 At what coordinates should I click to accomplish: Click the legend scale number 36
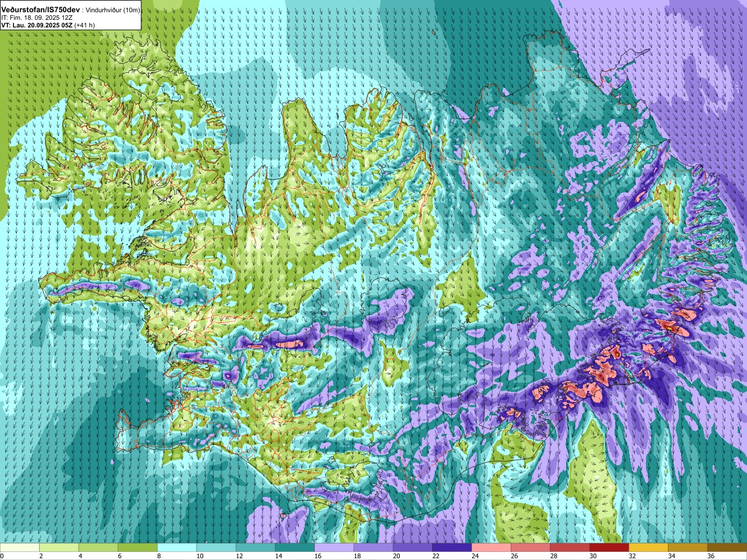[711, 556]
